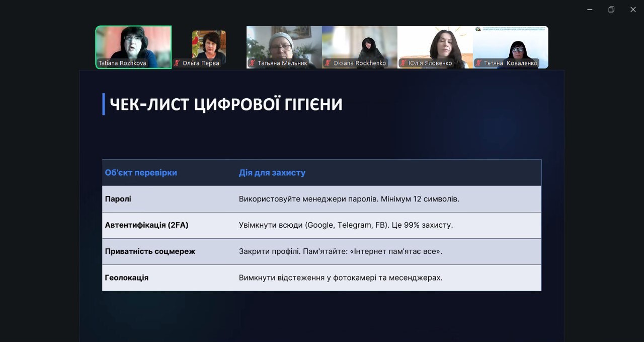Choose Тетяна Коваленко's video thumbnail
The image size is (644, 342).
click(510, 44)
